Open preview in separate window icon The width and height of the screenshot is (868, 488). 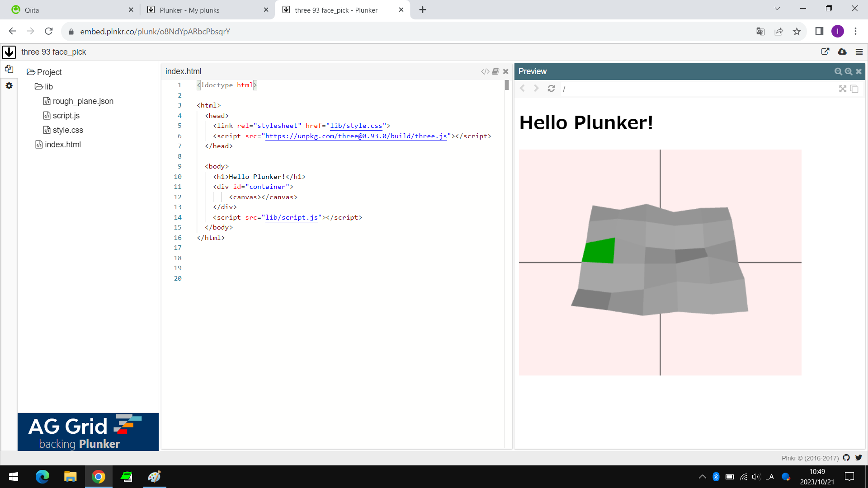(x=854, y=89)
